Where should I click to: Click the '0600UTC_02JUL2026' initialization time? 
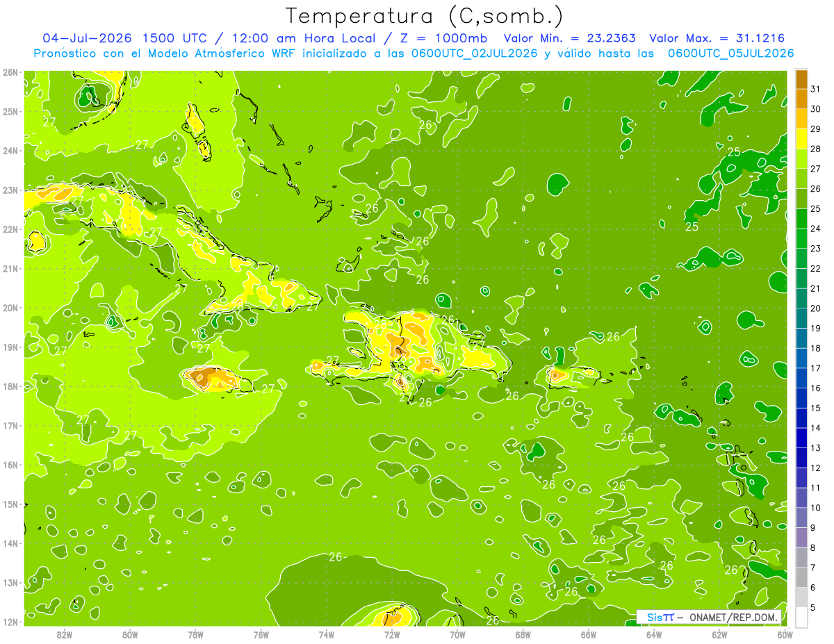pyautogui.click(x=475, y=53)
